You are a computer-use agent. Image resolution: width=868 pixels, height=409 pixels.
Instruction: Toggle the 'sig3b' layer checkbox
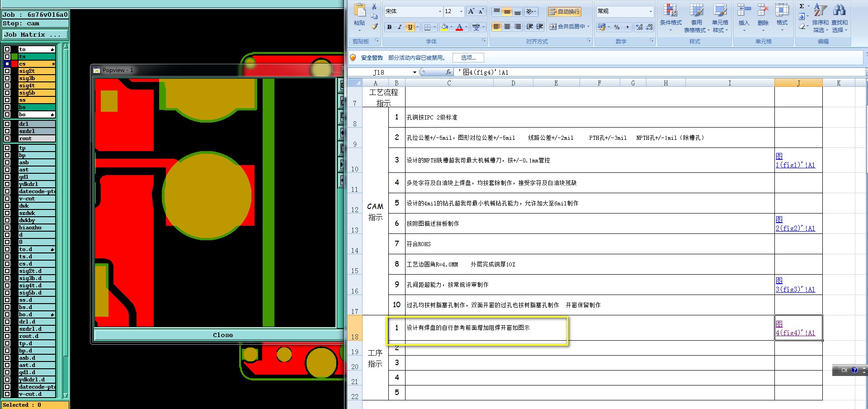pos(7,78)
